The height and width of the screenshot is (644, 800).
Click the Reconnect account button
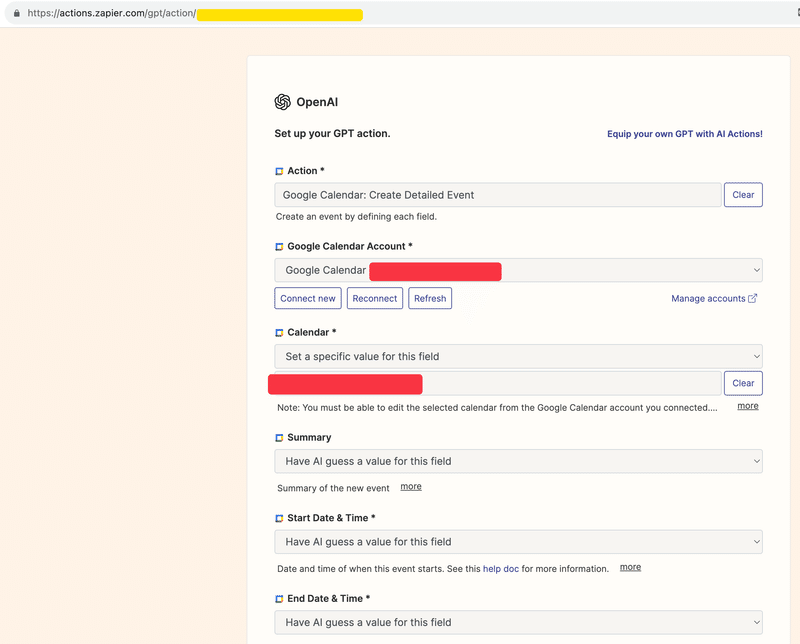pyautogui.click(x=375, y=299)
